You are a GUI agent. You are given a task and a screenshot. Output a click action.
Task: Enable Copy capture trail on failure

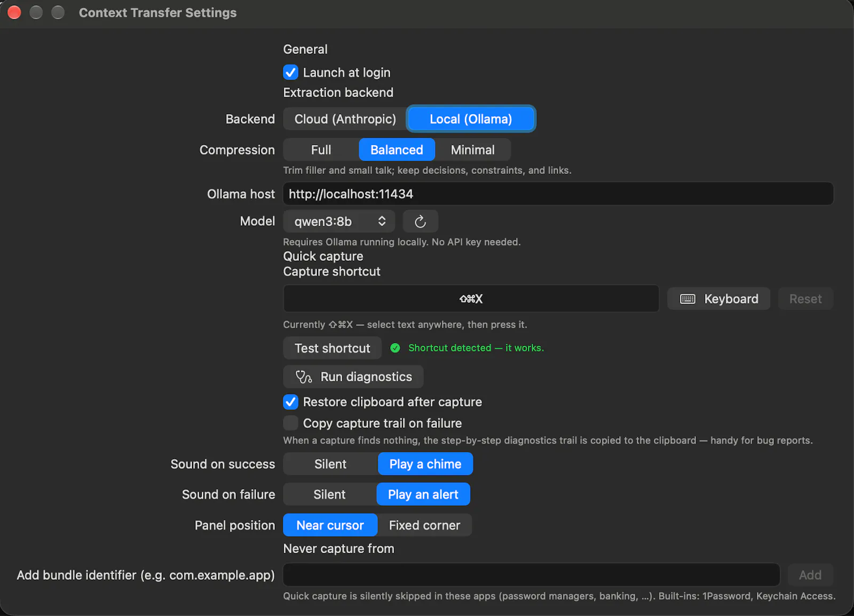(290, 423)
